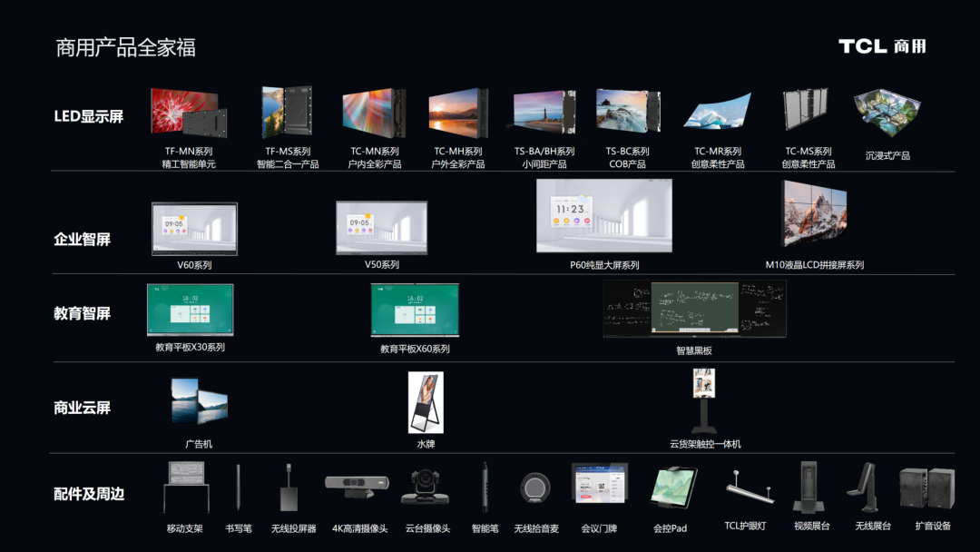The height and width of the screenshot is (552, 980).
Task: Select the TC-MN系列 indoor full-color image
Action: (x=374, y=113)
